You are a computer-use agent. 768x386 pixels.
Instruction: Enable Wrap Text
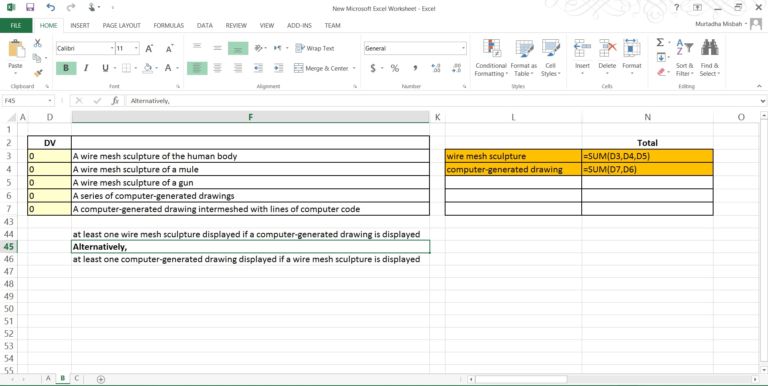pyautogui.click(x=315, y=48)
